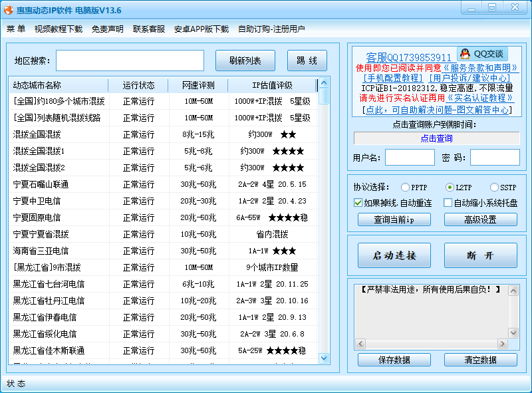
Task: Open 视频教程下载 menu item
Action: click(x=59, y=29)
